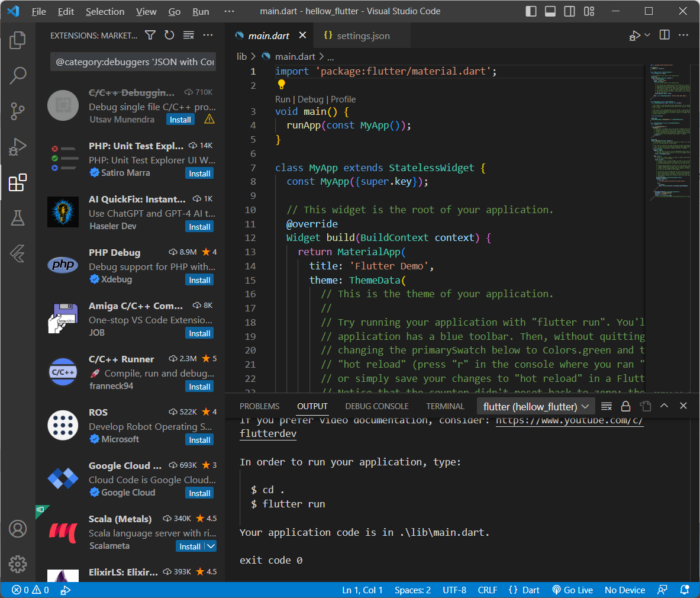Toggle output auto scroll lock
Screen dimensions: 700x598
coord(626,406)
